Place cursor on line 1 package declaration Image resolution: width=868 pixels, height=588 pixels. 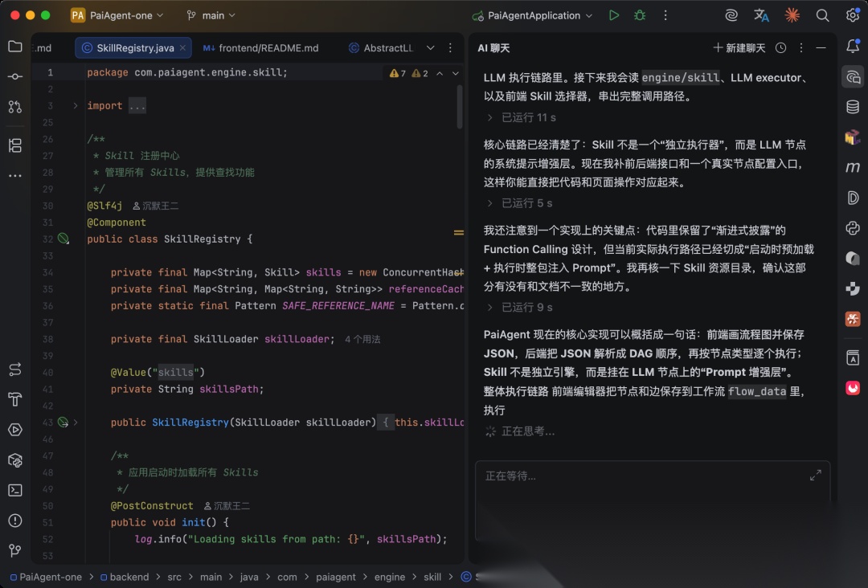click(x=187, y=72)
